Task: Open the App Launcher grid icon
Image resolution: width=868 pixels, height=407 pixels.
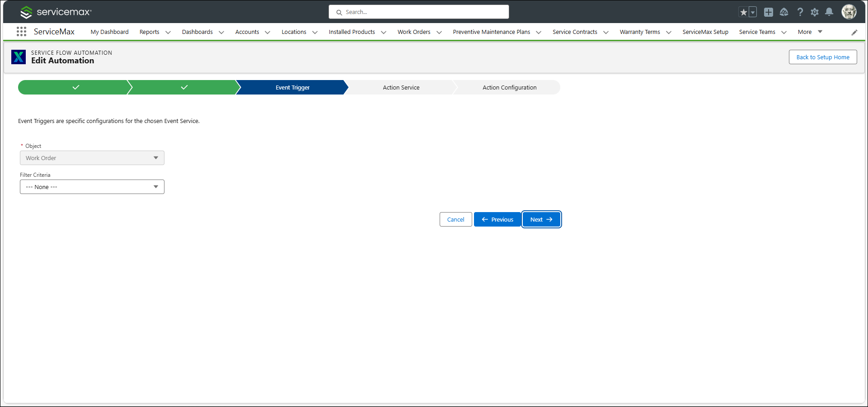Action: pyautogui.click(x=21, y=32)
